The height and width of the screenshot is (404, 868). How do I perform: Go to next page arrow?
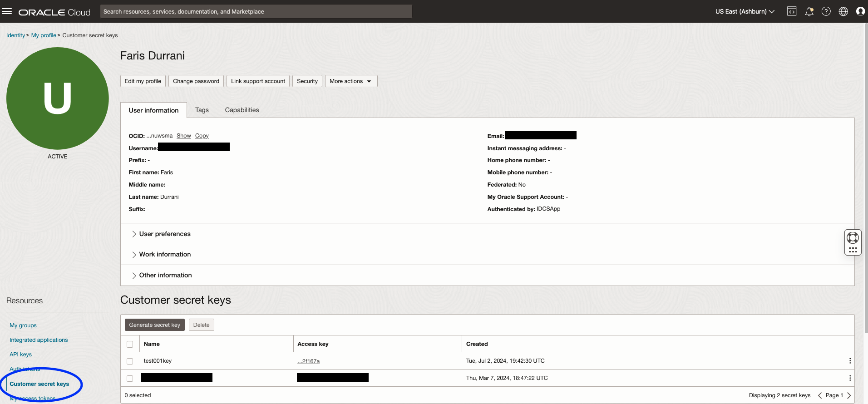[x=849, y=395]
